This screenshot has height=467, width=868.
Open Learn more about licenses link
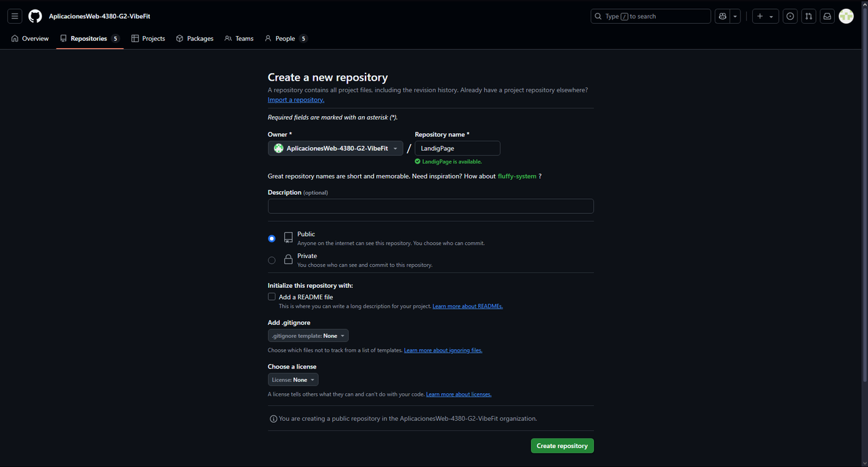[x=458, y=394]
